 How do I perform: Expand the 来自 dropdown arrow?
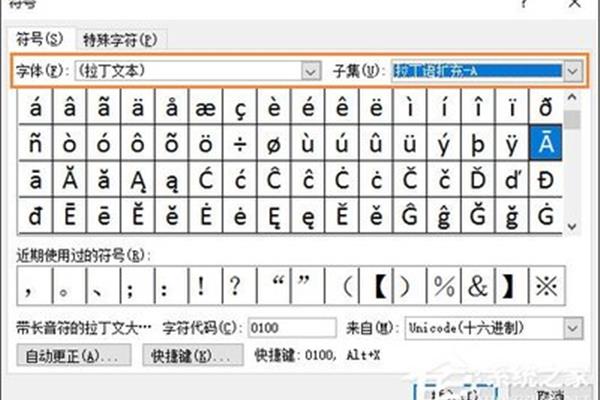[x=573, y=328]
